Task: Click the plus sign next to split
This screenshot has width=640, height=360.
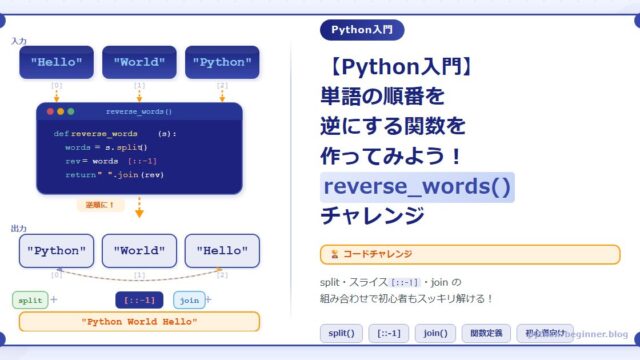Action: point(54,300)
